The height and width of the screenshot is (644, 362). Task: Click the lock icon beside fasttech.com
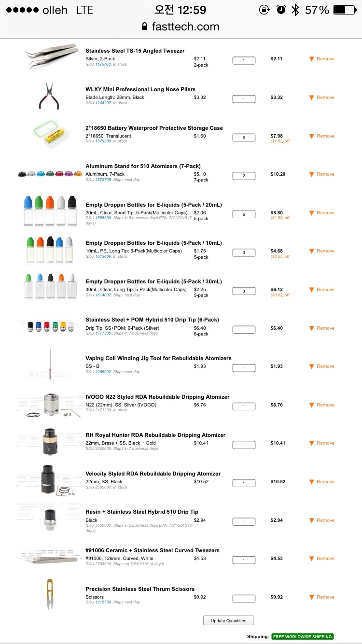(x=144, y=27)
